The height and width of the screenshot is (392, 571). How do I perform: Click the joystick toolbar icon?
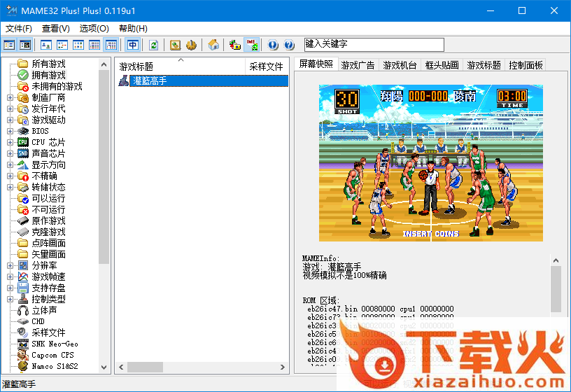[191, 45]
